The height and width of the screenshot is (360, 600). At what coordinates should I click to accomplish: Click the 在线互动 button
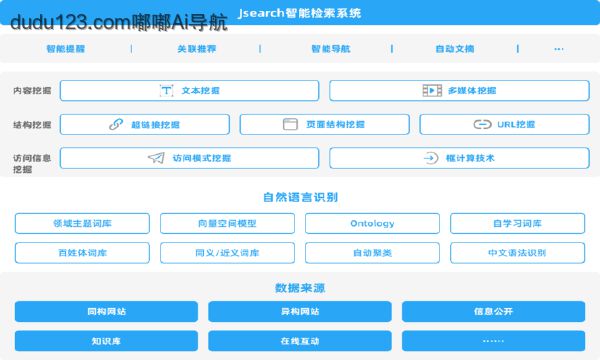point(300,341)
